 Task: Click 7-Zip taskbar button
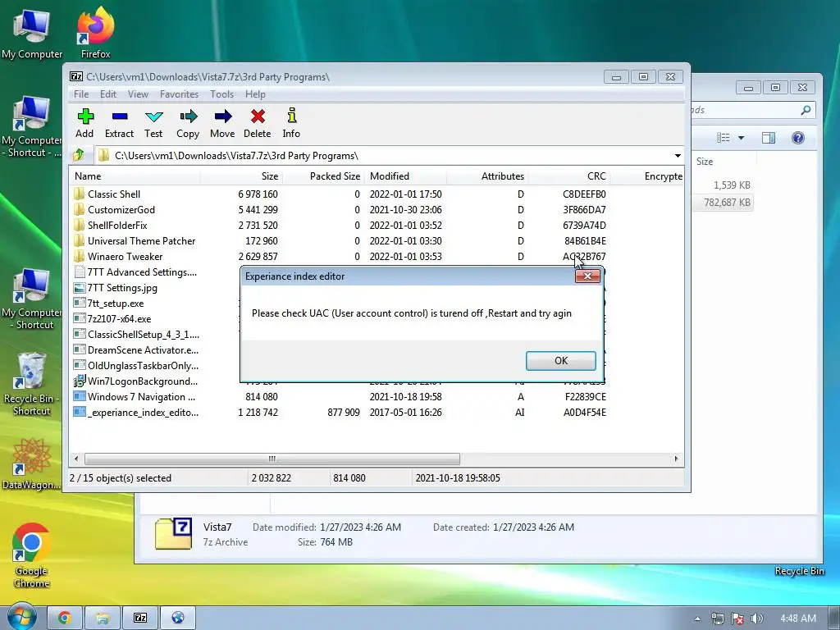point(140,619)
